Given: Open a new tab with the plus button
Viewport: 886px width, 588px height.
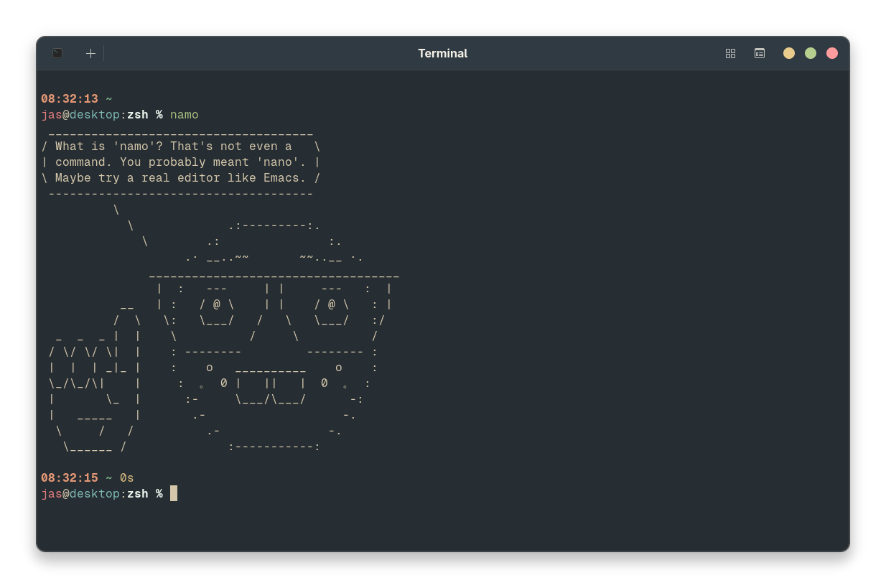Looking at the screenshot, I should (90, 53).
